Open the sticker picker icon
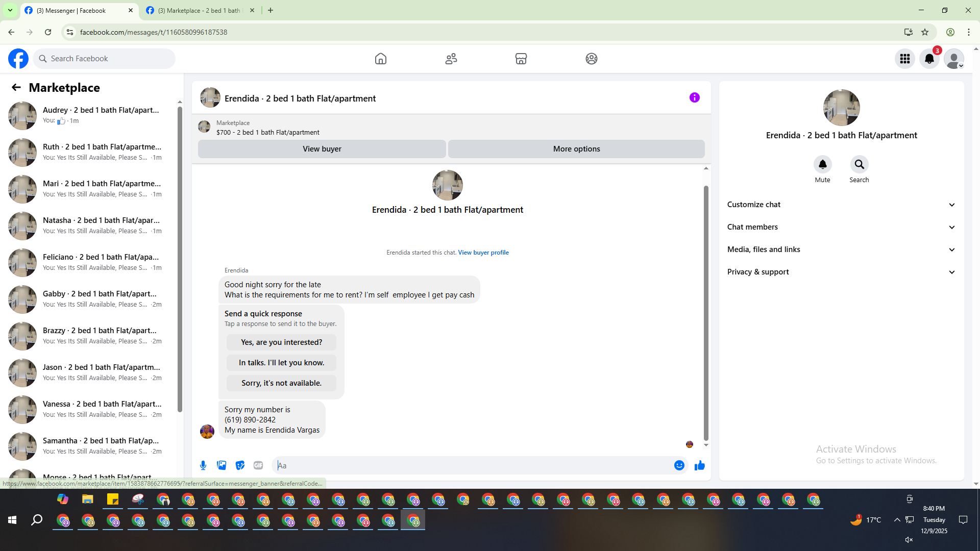The height and width of the screenshot is (551, 980). click(x=240, y=465)
